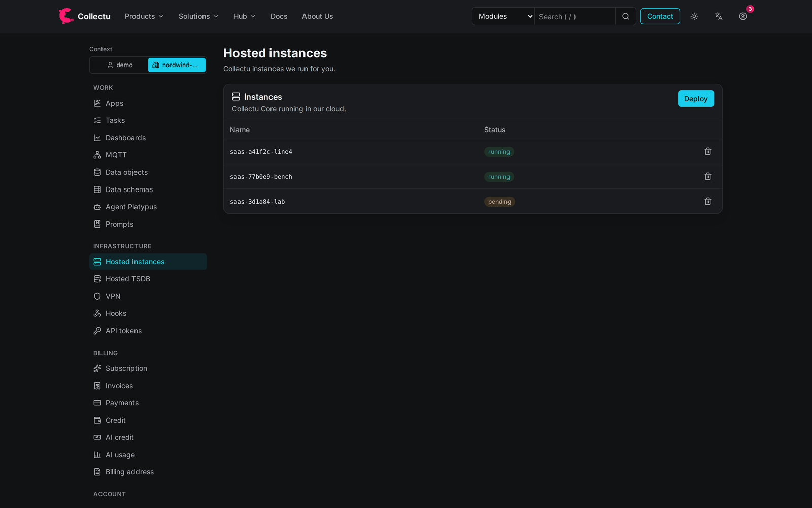The height and width of the screenshot is (508, 812).
Task: Select instance name saas-3d1a84-lab
Action: 257,202
